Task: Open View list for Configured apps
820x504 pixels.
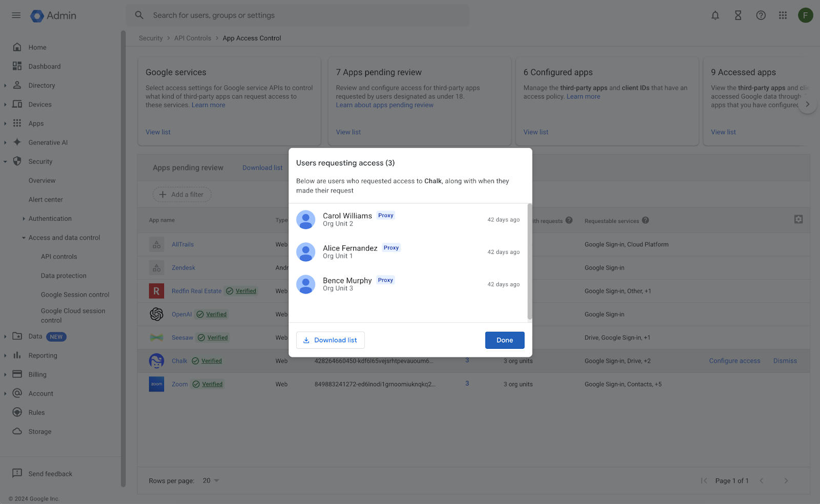Action: pos(536,132)
